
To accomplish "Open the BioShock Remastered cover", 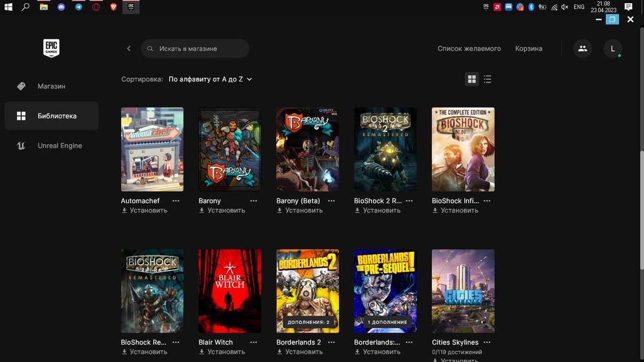I will (x=152, y=291).
